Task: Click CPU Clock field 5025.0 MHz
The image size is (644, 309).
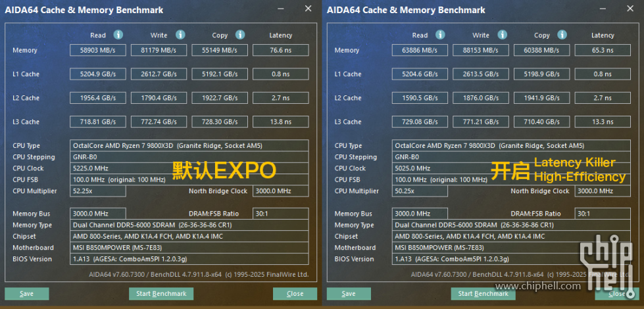Action: pyautogui.click(x=511, y=168)
